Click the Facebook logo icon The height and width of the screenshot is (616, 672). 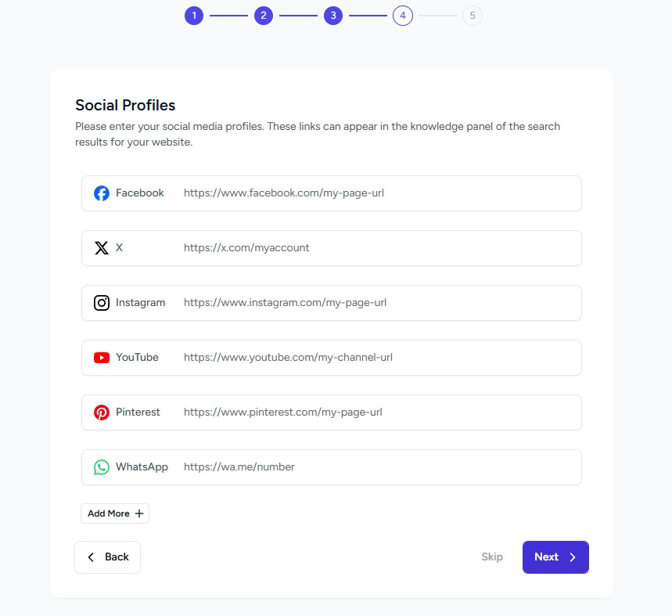(x=102, y=193)
